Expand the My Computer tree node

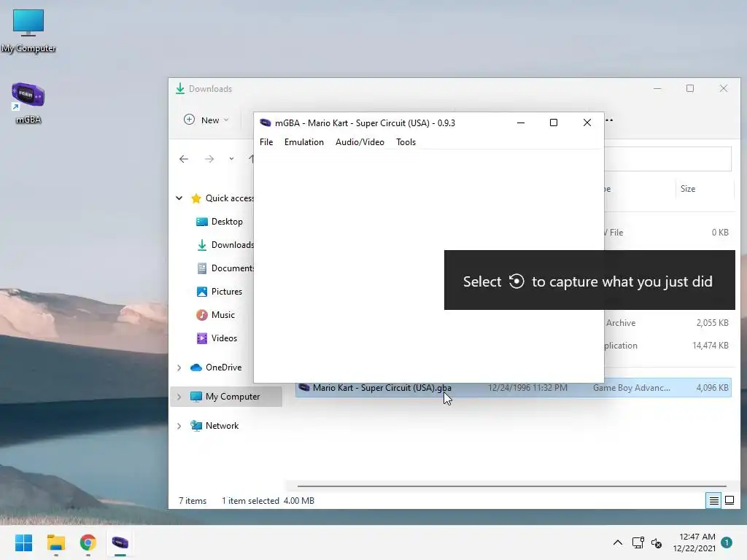tap(179, 397)
